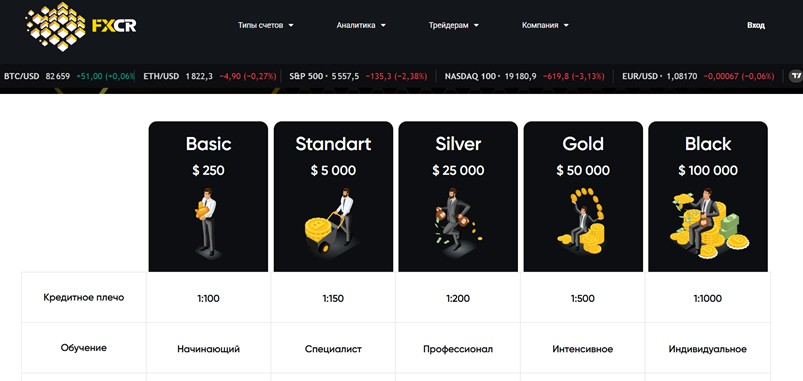Select the Standart wheelbarrow coins illustration
The width and height of the screenshot is (803, 381).
331,220
